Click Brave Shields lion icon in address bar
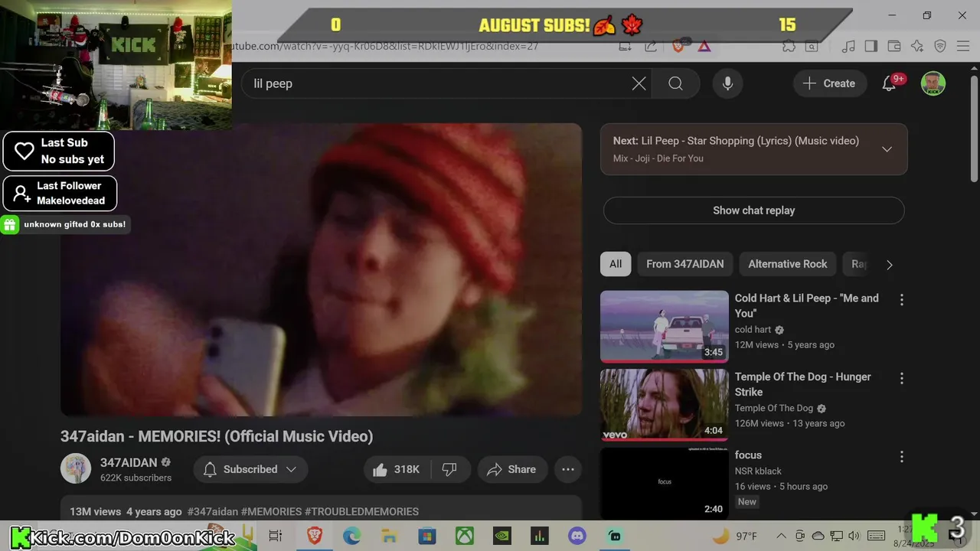The image size is (980, 551). pos(678,46)
